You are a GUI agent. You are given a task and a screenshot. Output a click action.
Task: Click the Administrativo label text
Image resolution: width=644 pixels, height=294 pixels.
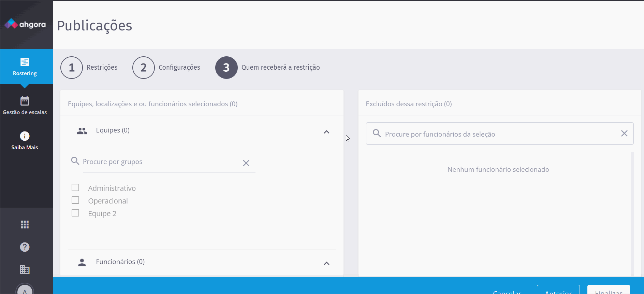112,188
